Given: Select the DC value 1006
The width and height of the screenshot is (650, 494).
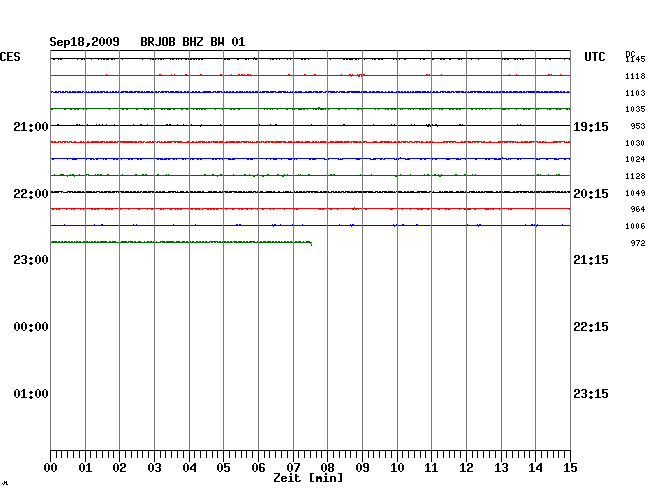Looking at the screenshot, I should pos(635,226).
